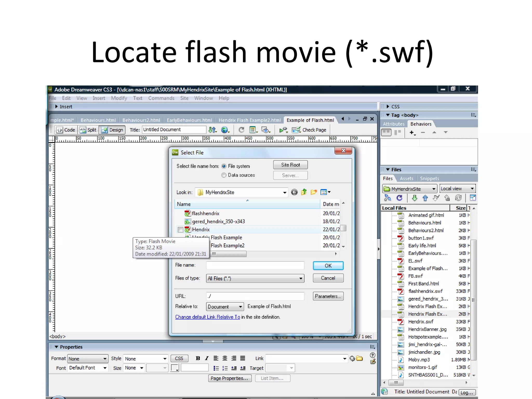Click the Synchronize files icon
Image resolution: width=532 pixels, height=399 pixels.
(458, 198)
